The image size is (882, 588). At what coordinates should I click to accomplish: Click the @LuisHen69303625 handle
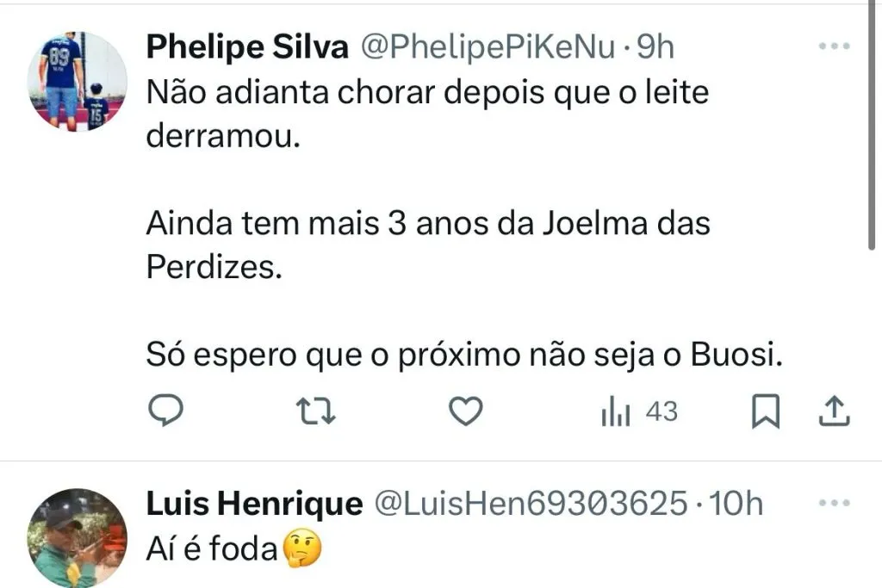530,504
